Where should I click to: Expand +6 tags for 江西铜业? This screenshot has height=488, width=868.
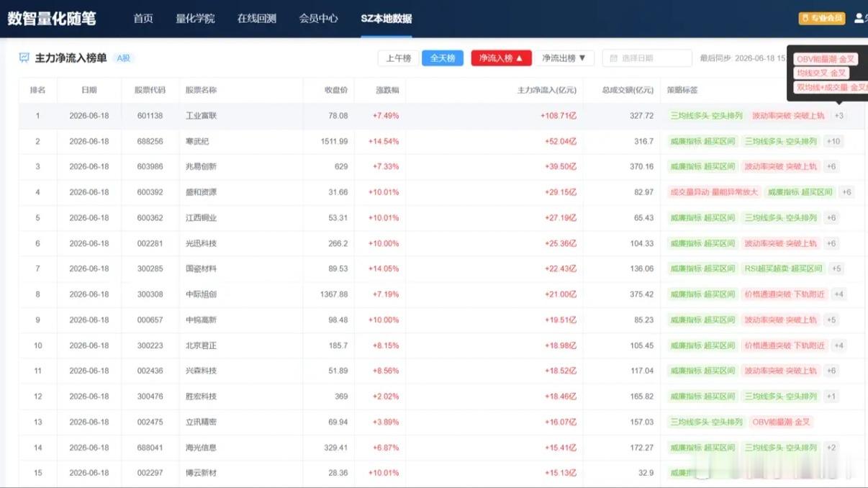pyautogui.click(x=831, y=218)
